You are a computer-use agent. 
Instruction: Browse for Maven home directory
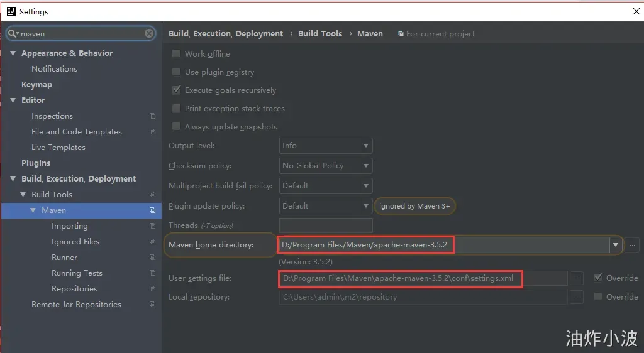pyautogui.click(x=633, y=245)
